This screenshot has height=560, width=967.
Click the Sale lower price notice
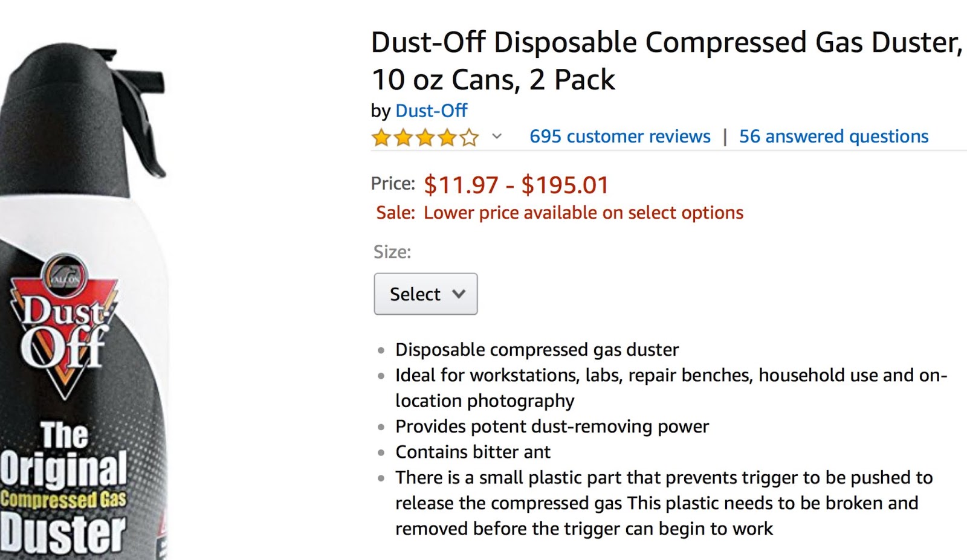560,213
